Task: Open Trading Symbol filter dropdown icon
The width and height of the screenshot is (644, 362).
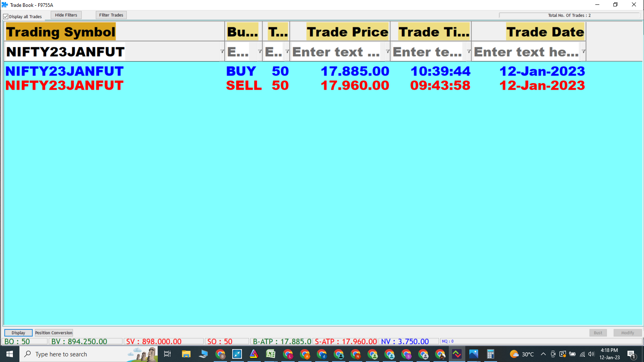Action: coord(222,51)
